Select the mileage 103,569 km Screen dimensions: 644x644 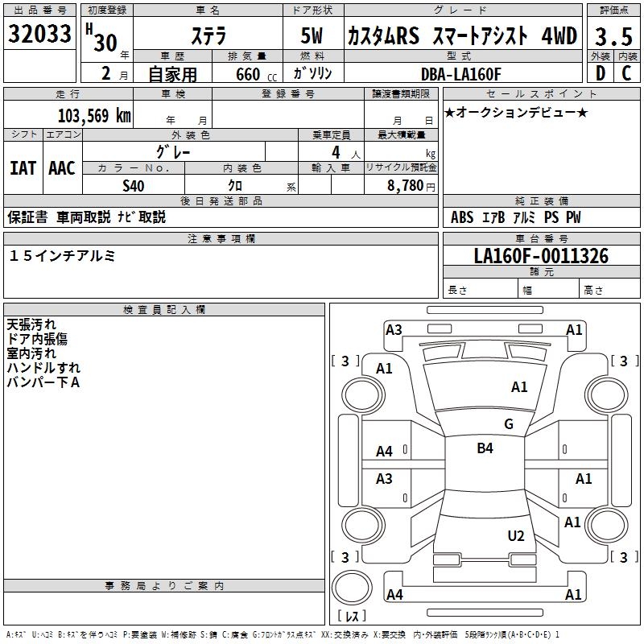pos(94,116)
